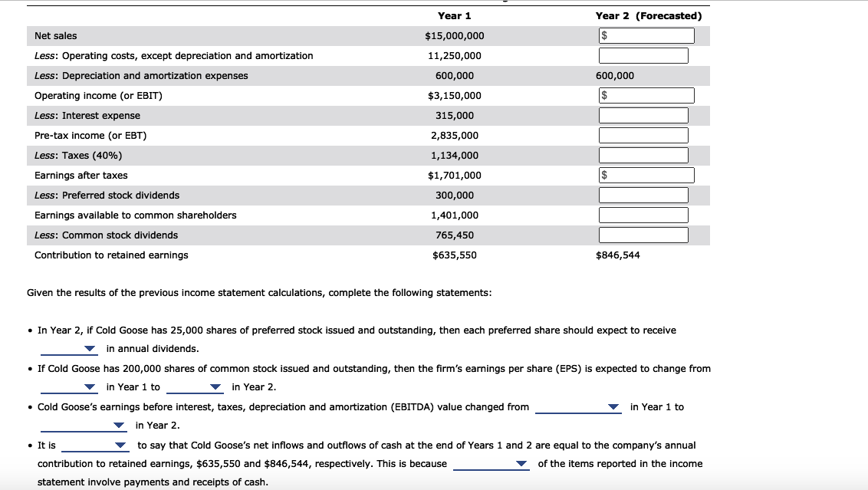
Task: Click the Earnings after taxes input field
Action: tap(646, 175)
